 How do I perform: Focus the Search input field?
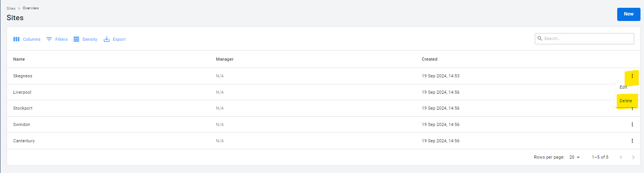[587, 38]
